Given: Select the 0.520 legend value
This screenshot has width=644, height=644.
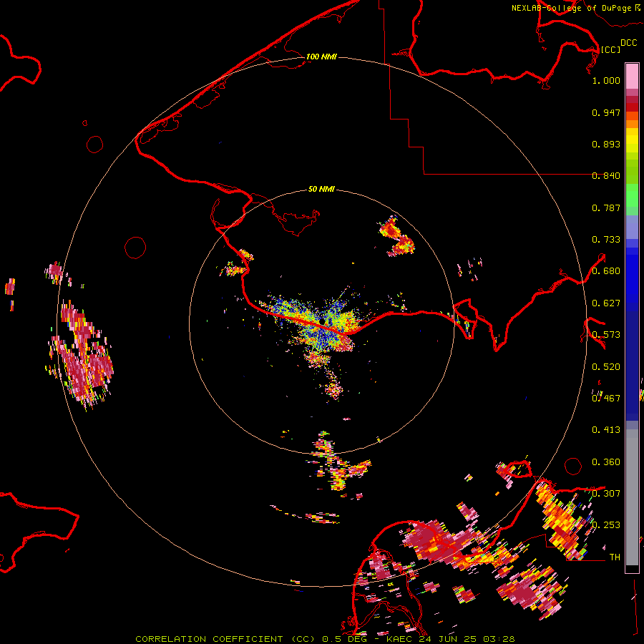Looking at the screenshot, I should (x=606, y=367).
